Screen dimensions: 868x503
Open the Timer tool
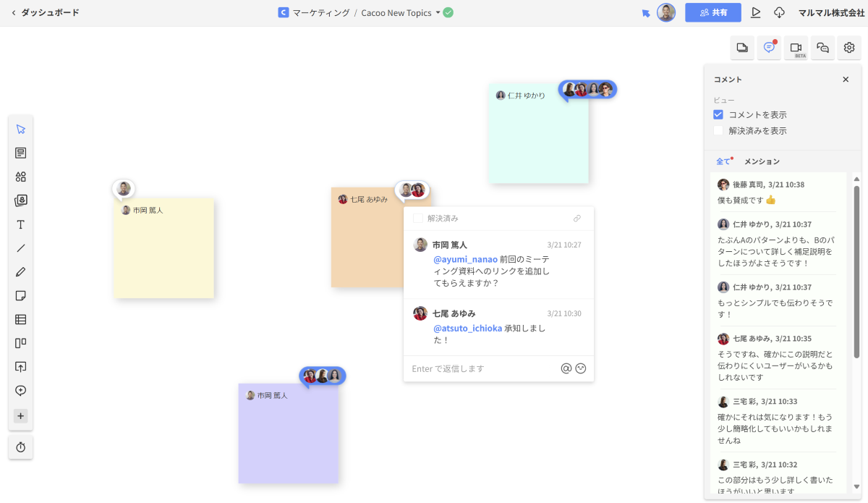point(20,447)
